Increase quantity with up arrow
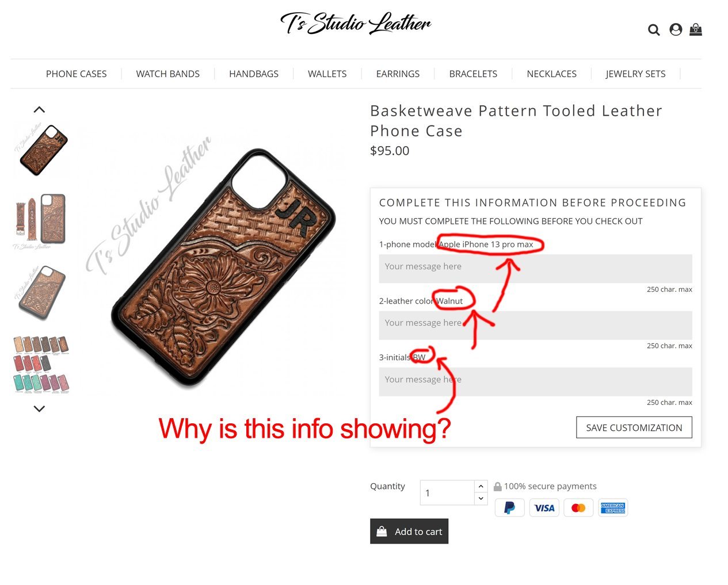Image resolution: width=728 pixels, height=585 pixels. click(x=481, y=487)
